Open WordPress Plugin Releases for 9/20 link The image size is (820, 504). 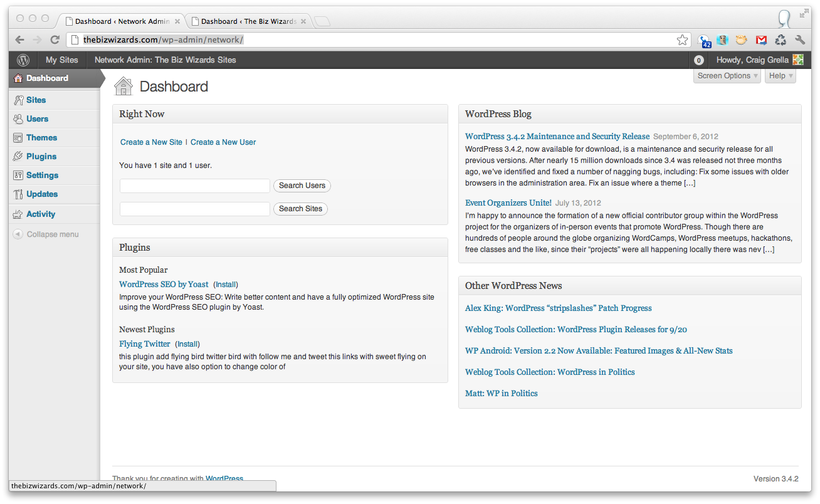[x=576, y=330]
